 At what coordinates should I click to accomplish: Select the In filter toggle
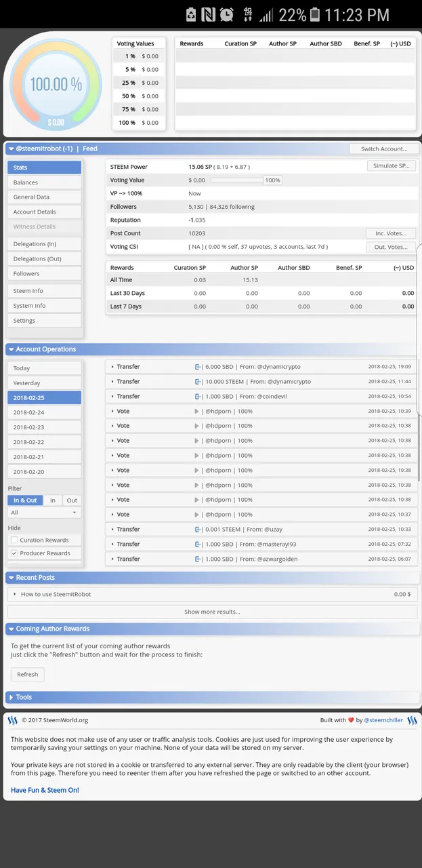tap(53, 500)
